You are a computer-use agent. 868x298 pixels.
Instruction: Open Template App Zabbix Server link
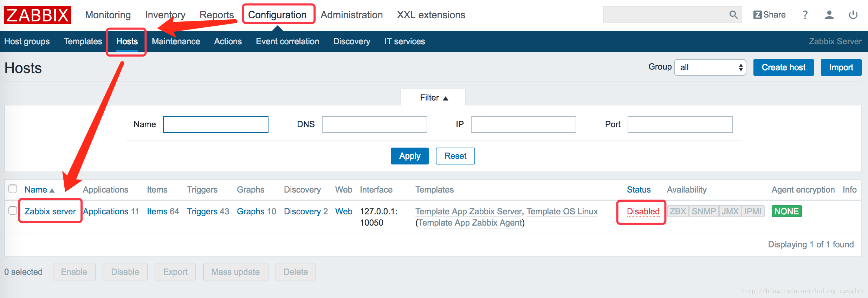pyautogui.click(x=469, y=212)
